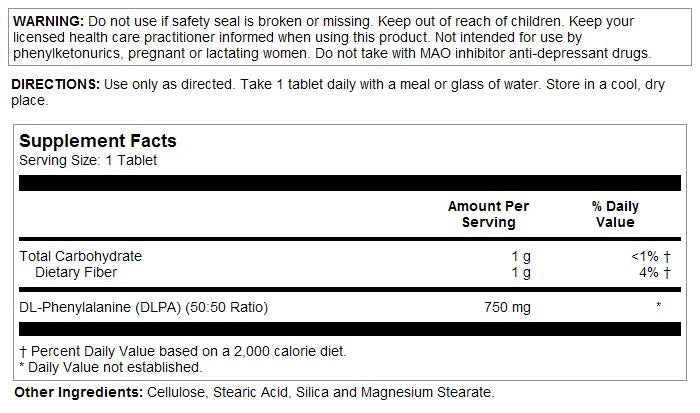Screen dimensions: 700x413
Task: Click the 1 g amount for Dietary Fiber
Action: point(520,271)
